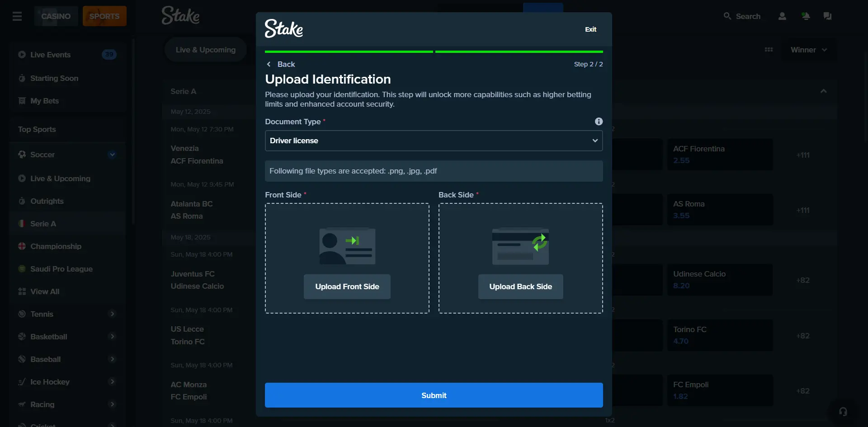Click the first step progress bar segment
The height and width of the screenshot is (427, 868).
click(349, 52)
